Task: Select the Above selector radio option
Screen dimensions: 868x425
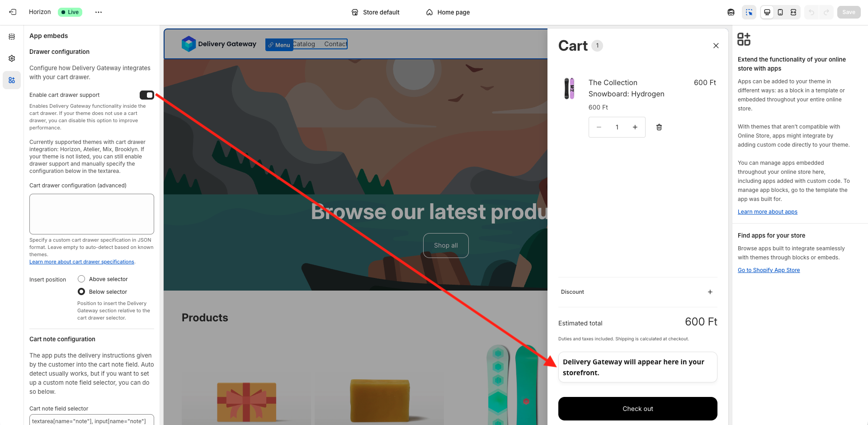Action: (x=81, y=279)
